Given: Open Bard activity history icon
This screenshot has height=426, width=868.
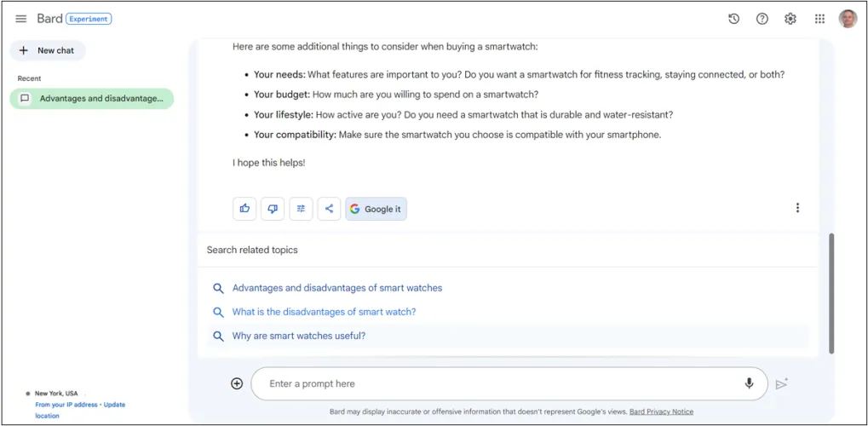Looking at the screenshot, I should (733, 19).
